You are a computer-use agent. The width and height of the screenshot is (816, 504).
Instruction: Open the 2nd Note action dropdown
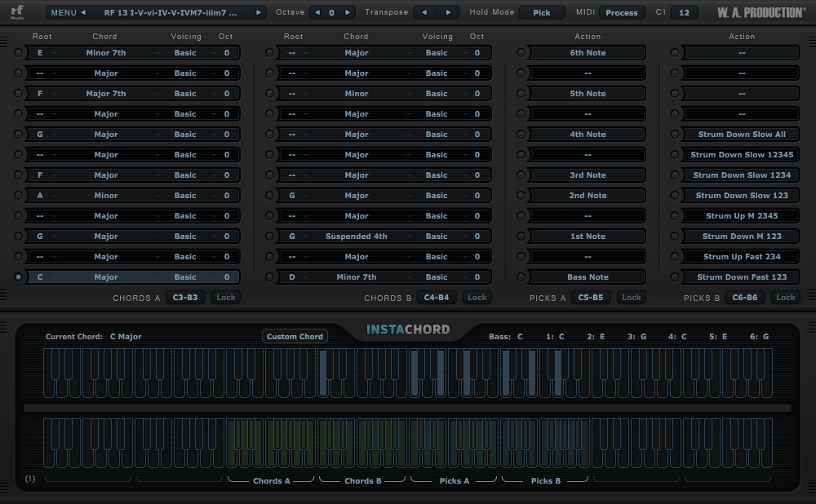pyautogui.click(x=588, y=196)
